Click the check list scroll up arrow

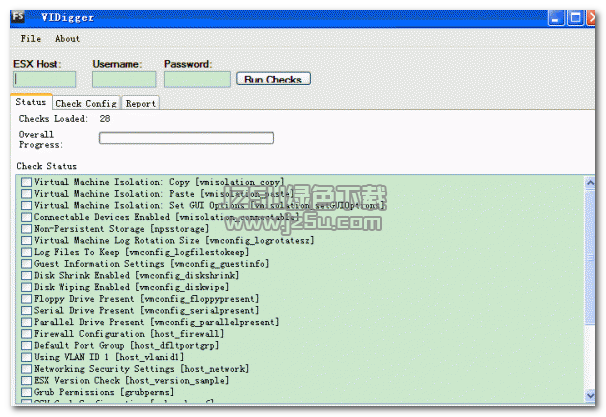[x=590, y=182]
